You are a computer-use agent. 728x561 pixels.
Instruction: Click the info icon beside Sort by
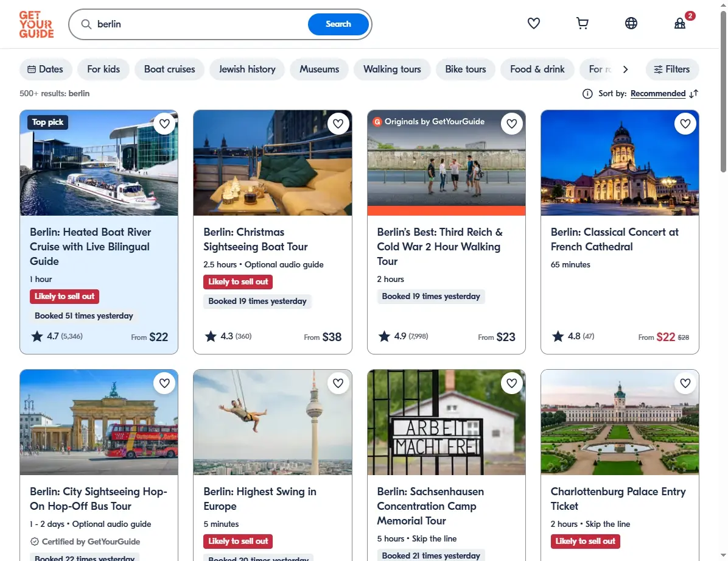pyautogui.click(x=587, y=94)
